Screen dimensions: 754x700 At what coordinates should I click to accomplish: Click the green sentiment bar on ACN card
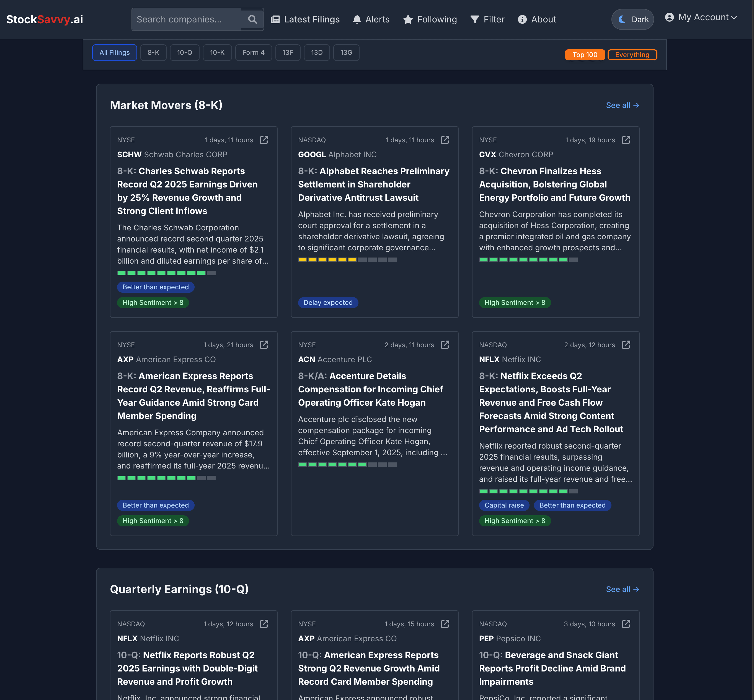pos(347,465)
